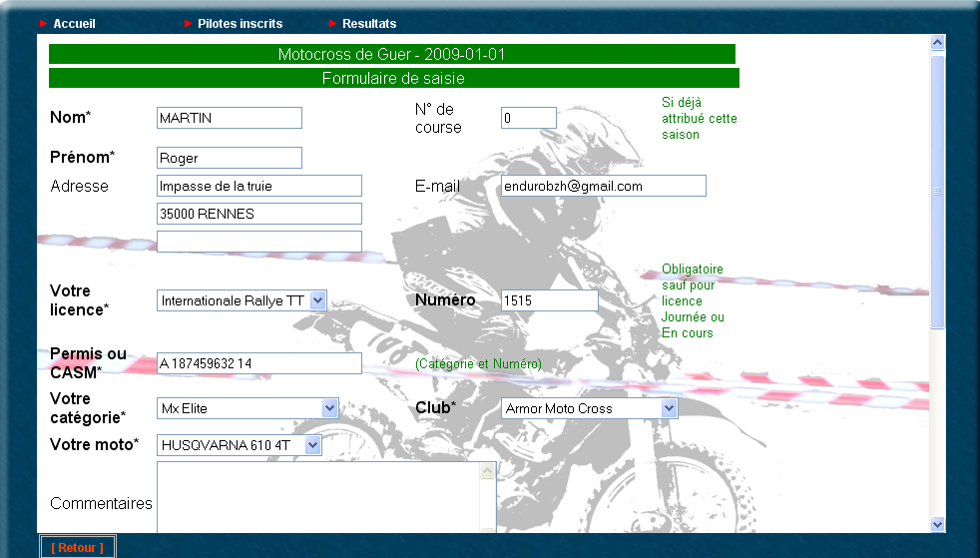Click the Numéro field with 1515

pos(549,300)
